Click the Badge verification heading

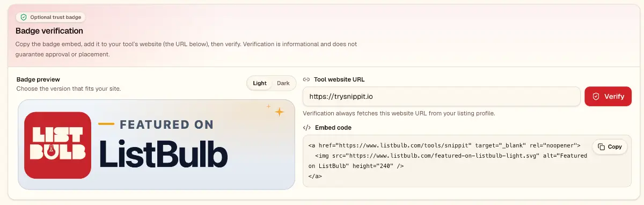coord(49,31)
